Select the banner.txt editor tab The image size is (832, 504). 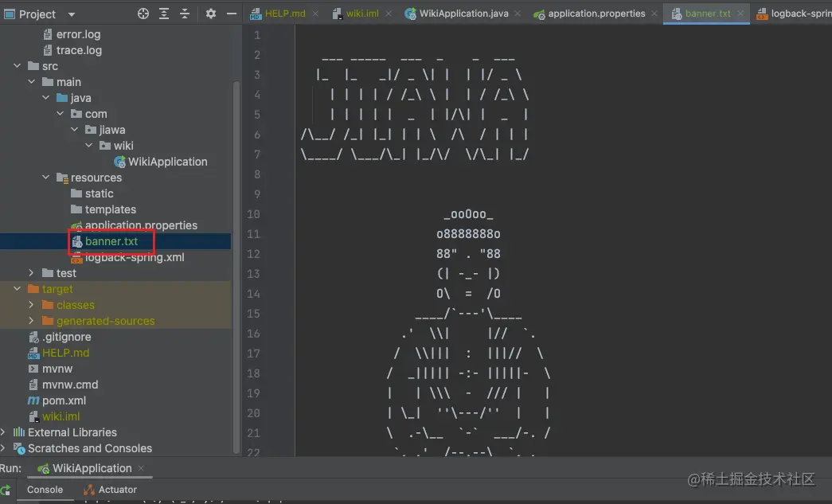(x=708, y=14)
